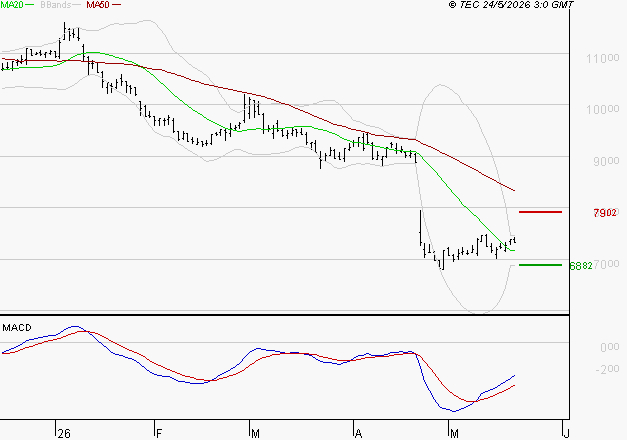Screen dimensions: 627x440
Task: Click the MA50 legend label
Action: click(x=98, y=5)
